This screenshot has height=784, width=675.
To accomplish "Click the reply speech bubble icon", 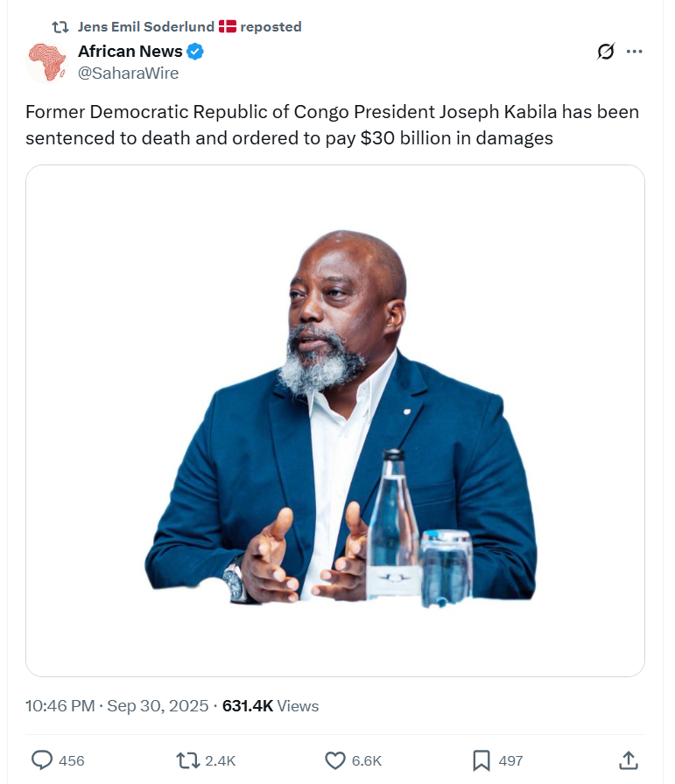I will click(42, 759).
